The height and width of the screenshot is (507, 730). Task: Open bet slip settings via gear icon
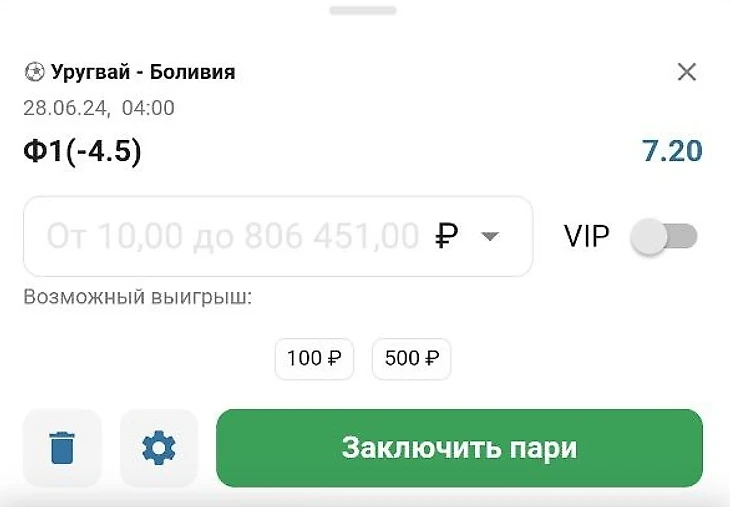[x=159, y=447]
